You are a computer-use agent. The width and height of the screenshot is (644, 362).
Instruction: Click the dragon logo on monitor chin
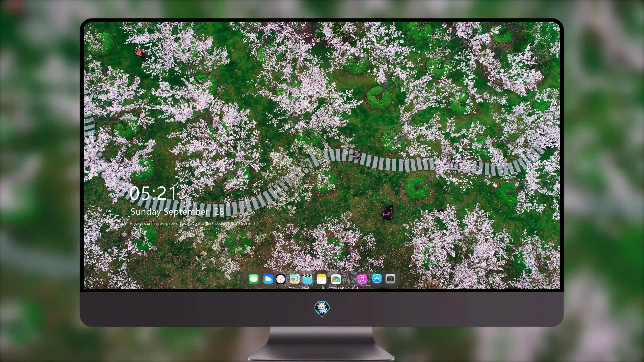[322, 309]
